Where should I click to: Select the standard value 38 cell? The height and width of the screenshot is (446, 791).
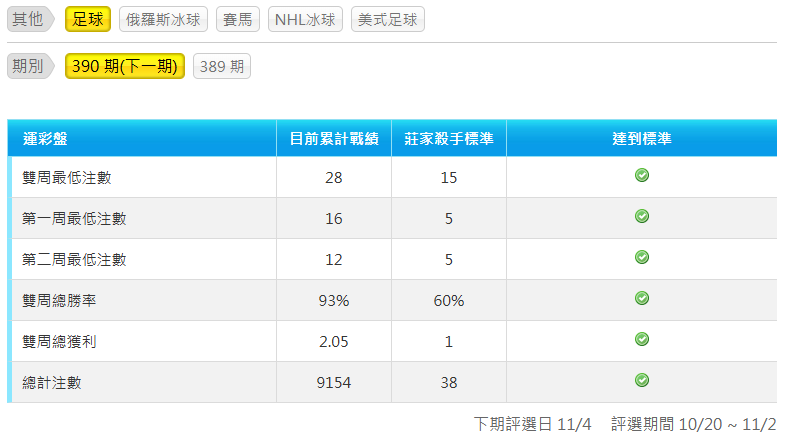449,382
